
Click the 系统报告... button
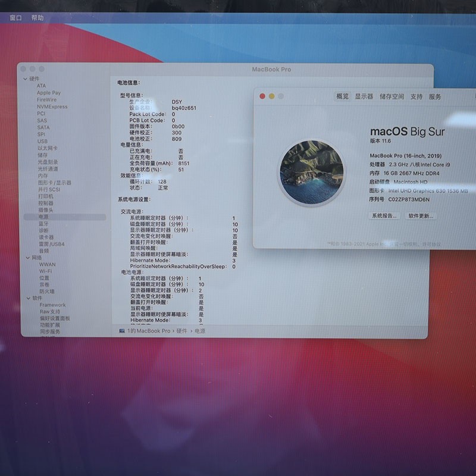[384, 216]
